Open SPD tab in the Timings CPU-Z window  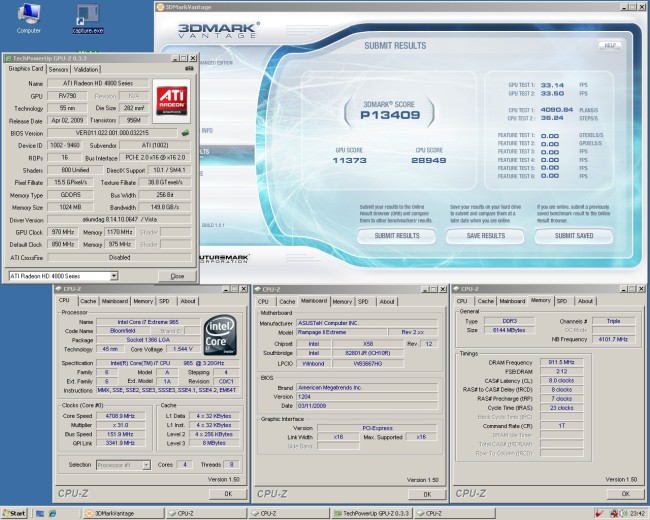[x=562, y=301]
